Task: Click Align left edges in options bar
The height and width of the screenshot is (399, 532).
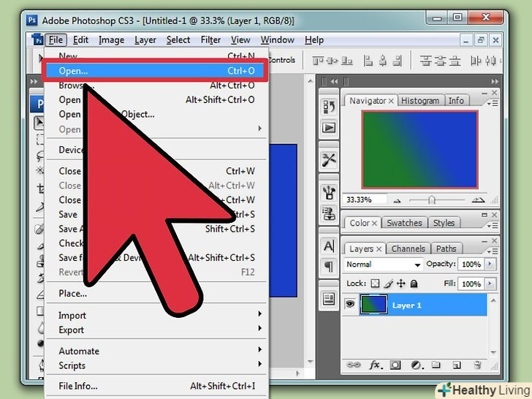Action: 368,61
